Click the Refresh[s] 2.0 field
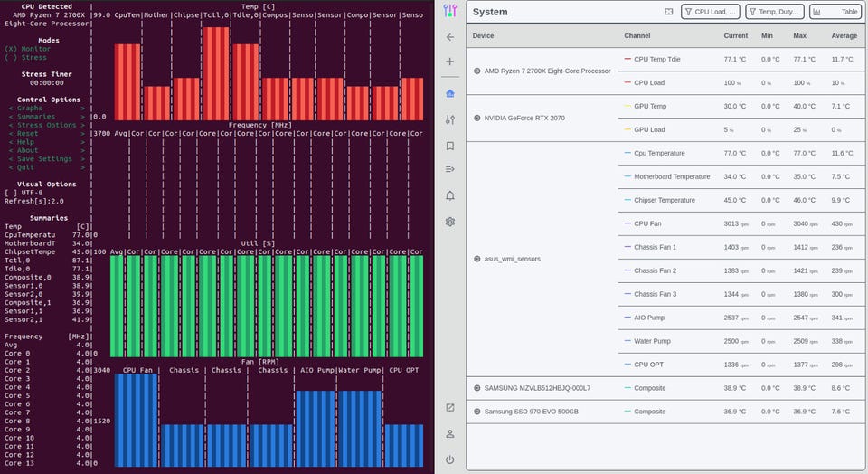Screen dimensions: 868x474 (33, 201)
